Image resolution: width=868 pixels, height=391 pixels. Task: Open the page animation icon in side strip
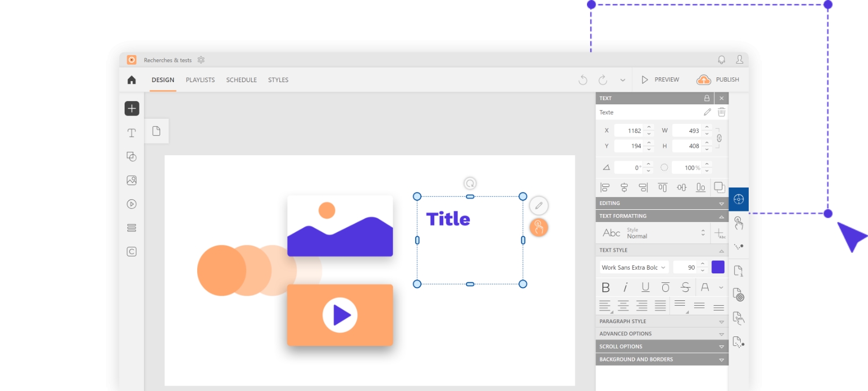[739, 342]
